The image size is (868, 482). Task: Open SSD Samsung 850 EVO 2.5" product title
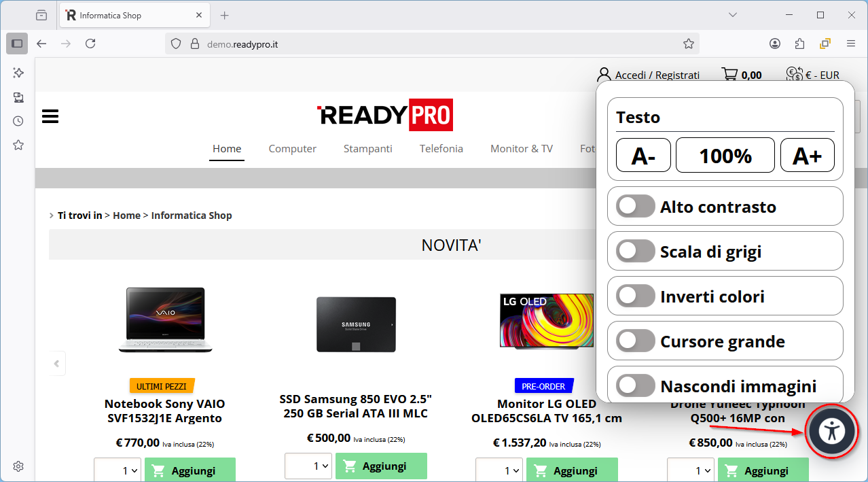(x=356, y=406)
